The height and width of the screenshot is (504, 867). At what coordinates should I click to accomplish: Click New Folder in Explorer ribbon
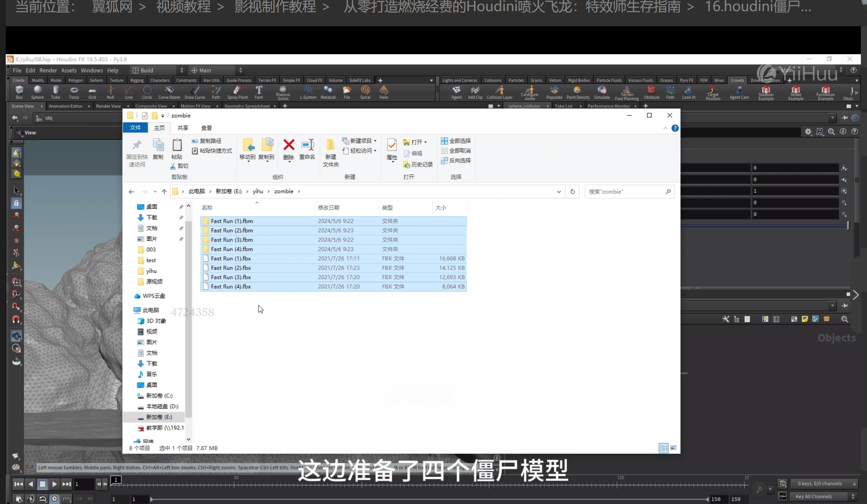click(x=331, y=153)
